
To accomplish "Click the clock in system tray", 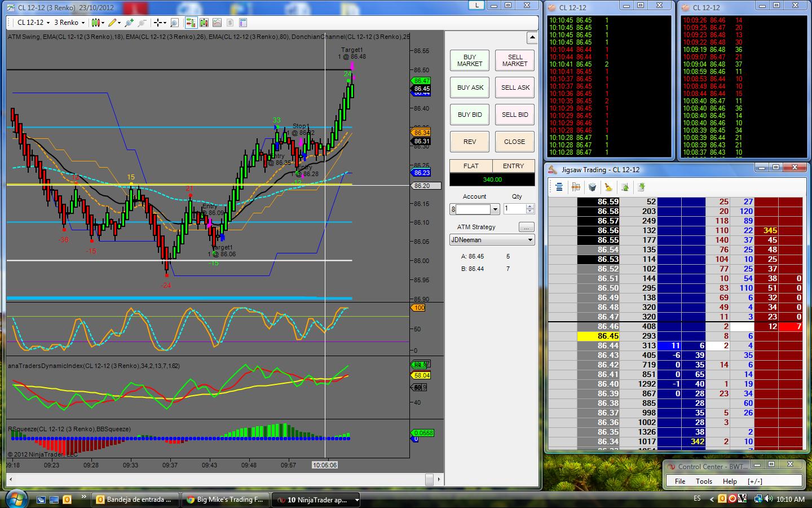I will click(x=791, y=499).
